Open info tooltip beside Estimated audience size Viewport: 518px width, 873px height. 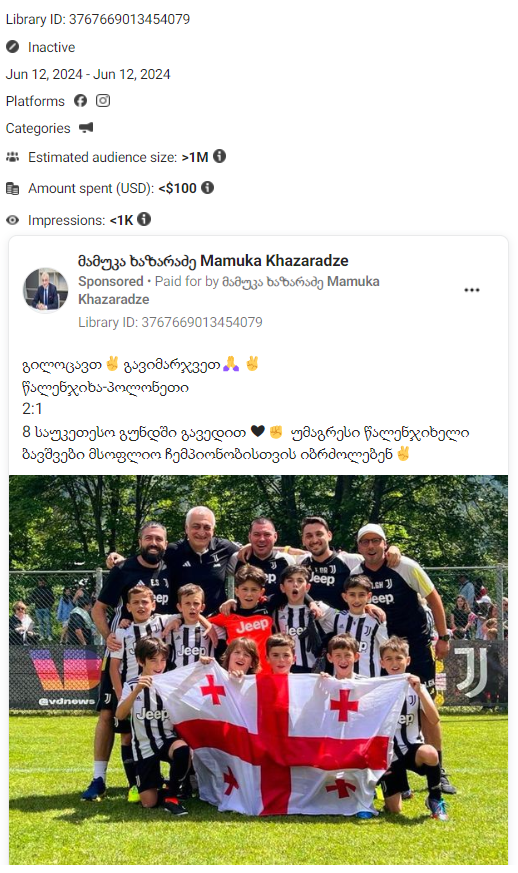click(x=220, y=156)
